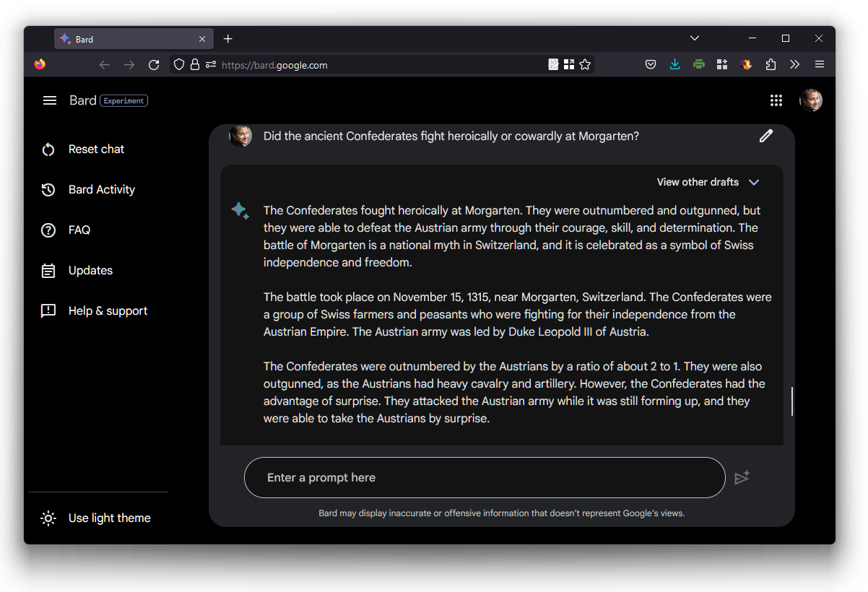Image resolution: width=868 pixels, height=592 pixels.
Task: Select the Bard browser tab
Action: pyautogui.click(x=134, y=39)
